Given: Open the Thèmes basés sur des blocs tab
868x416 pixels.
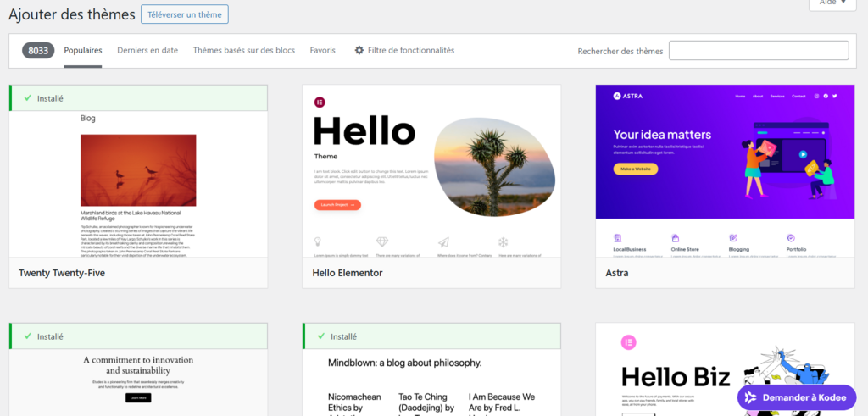Looking at the screenshot, I should click(x=244, y=51).
